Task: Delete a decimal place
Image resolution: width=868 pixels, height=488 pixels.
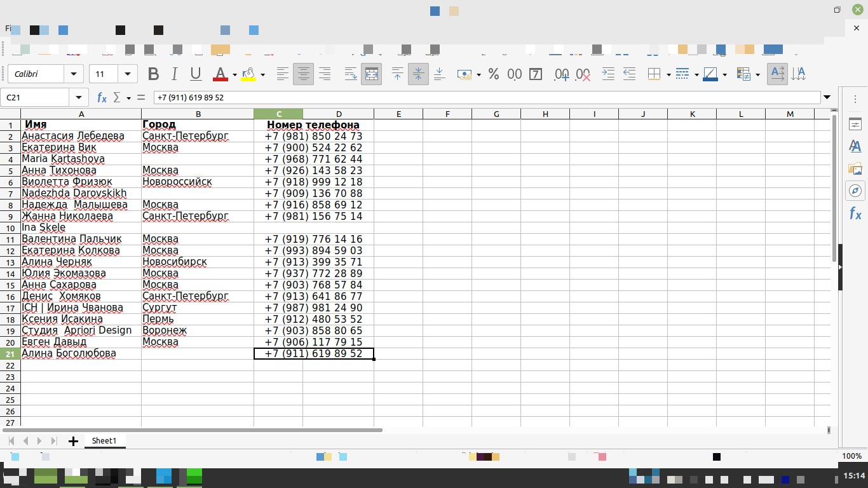Action: (583, 74)
